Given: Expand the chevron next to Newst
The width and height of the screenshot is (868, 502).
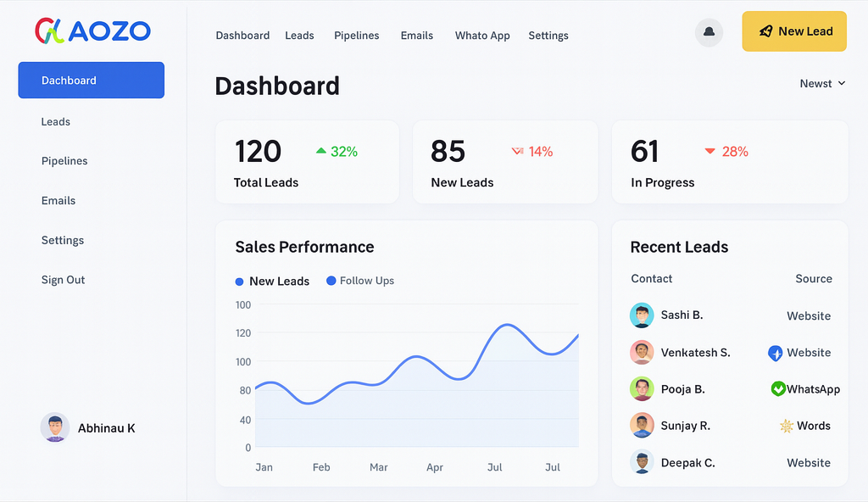Looking at the screenshot, I should [841, 83].
